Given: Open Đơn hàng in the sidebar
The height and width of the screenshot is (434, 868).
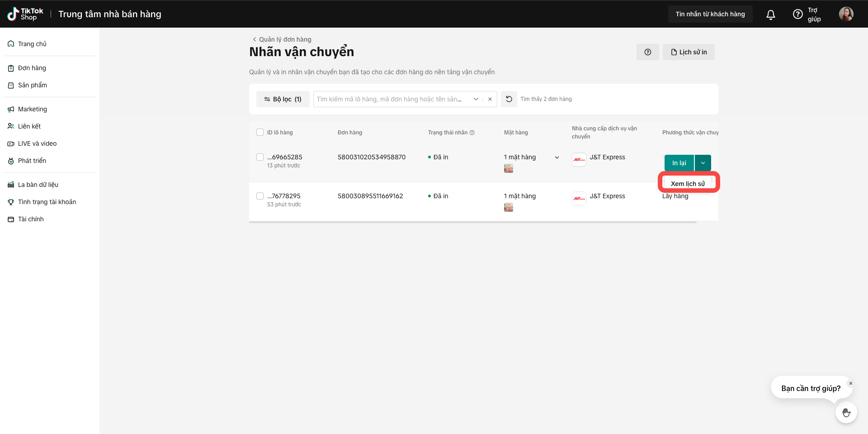Looking at the screenshot, I should tap(32, 68).
